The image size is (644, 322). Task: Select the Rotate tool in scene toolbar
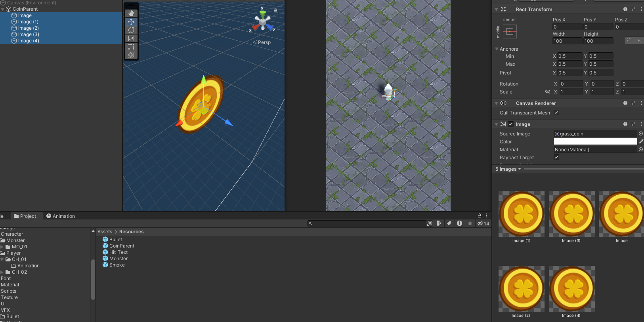click(131, 30)
